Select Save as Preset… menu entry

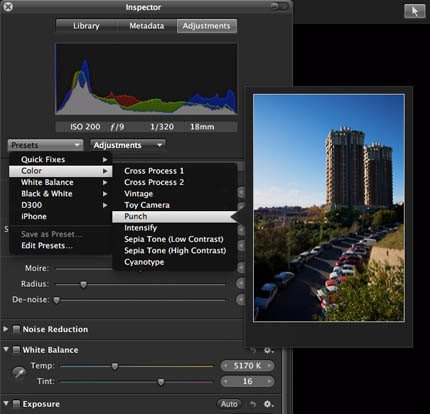[x=61, y=234]
